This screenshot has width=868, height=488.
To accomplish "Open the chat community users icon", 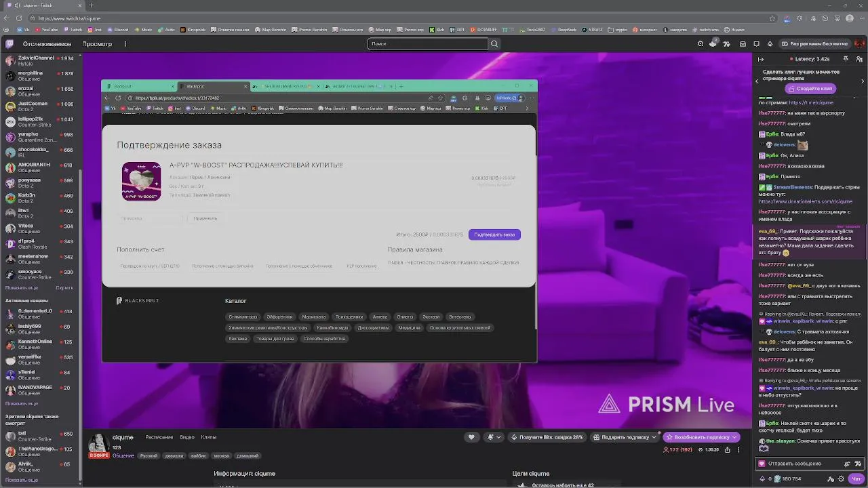I will click(x=860, y=59).
